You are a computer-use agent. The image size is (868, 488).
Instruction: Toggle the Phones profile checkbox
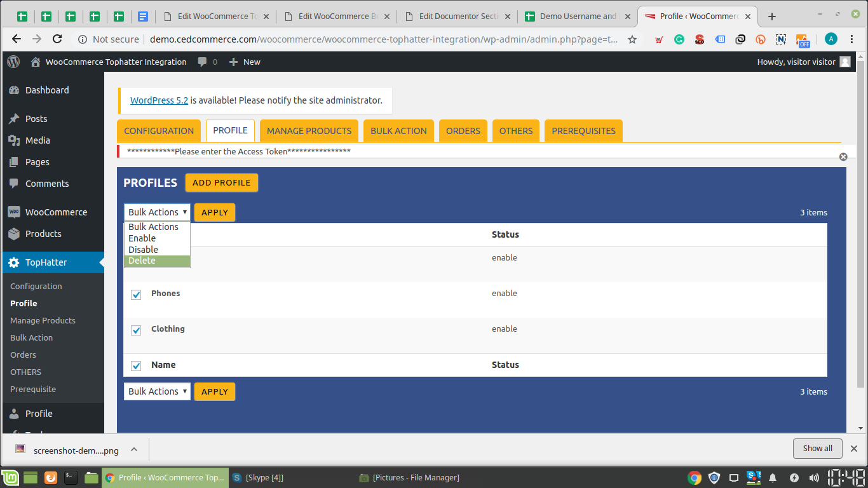click(x=136, y=295)
